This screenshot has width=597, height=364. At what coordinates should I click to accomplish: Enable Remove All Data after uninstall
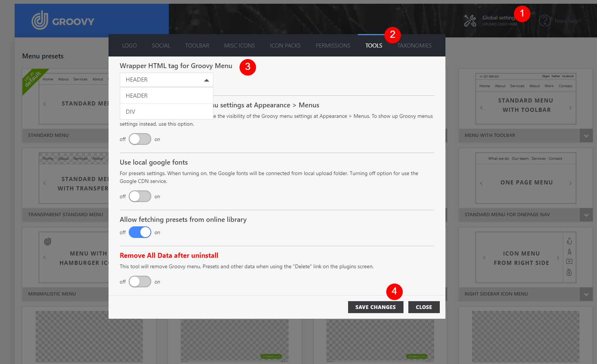tap(140, 282)
